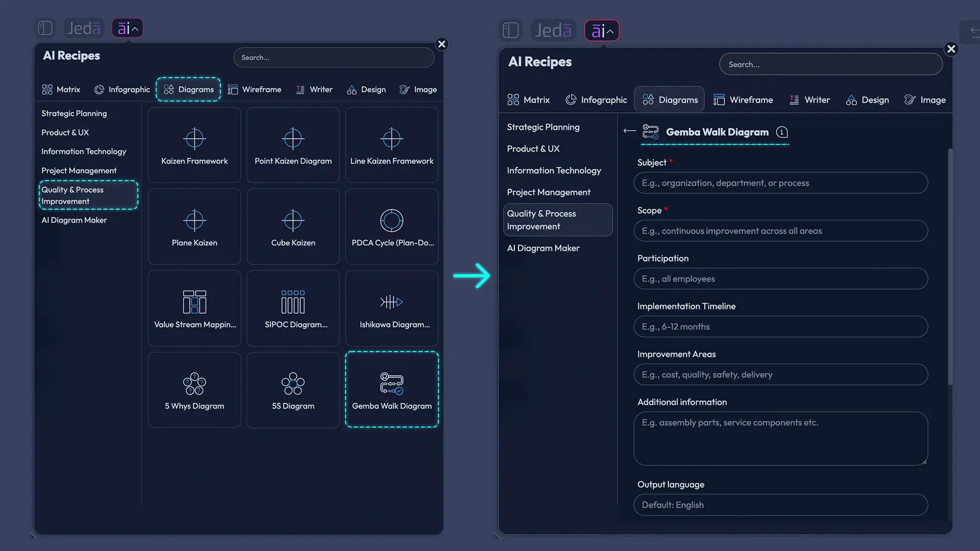Switch to Design tab in right panel
The height and width of the screenshot is (551, 980).
(x=868, y=100)
